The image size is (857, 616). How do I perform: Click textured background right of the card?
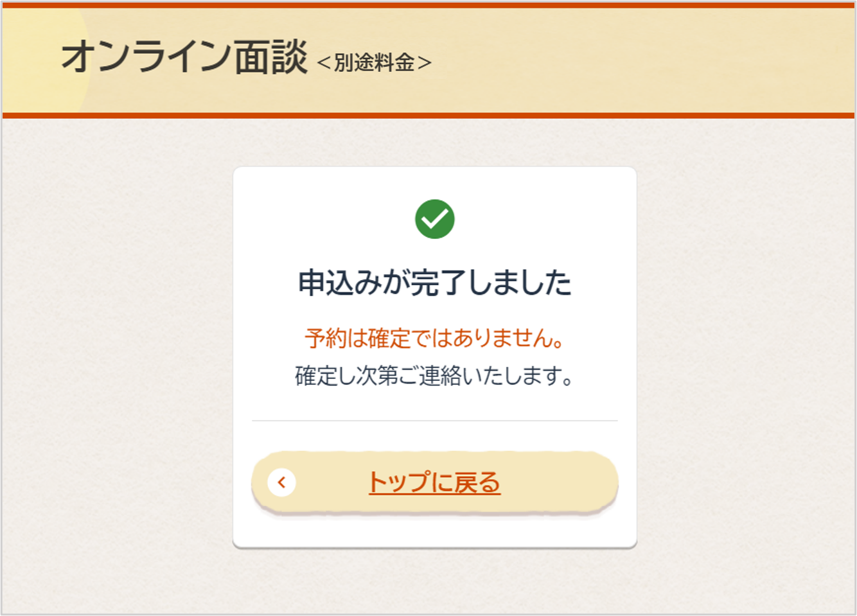(745, 353)
